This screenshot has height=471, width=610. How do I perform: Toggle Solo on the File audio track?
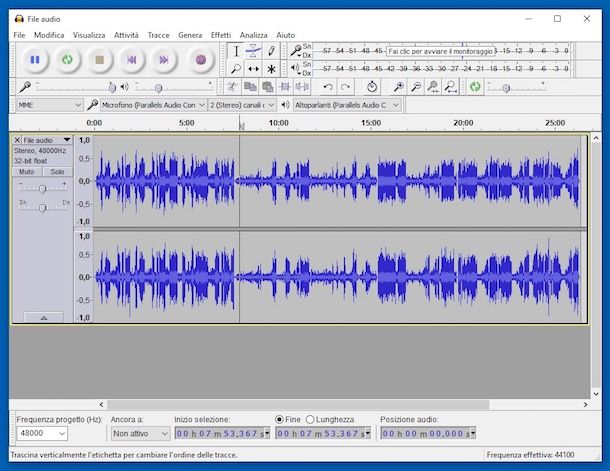tap(57, 172)
